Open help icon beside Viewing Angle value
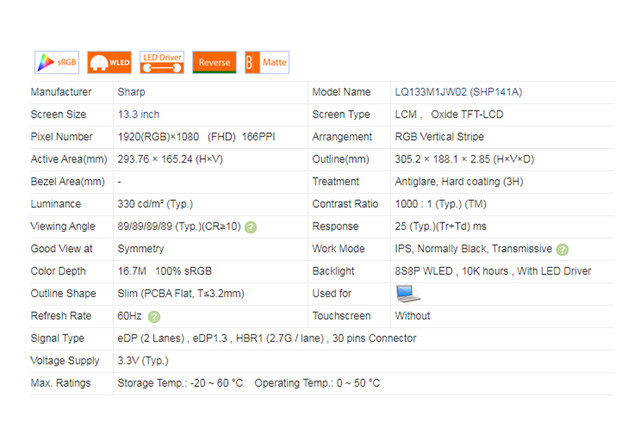The width and height of the screenshot is (640, 440). (x=251, y=227)
